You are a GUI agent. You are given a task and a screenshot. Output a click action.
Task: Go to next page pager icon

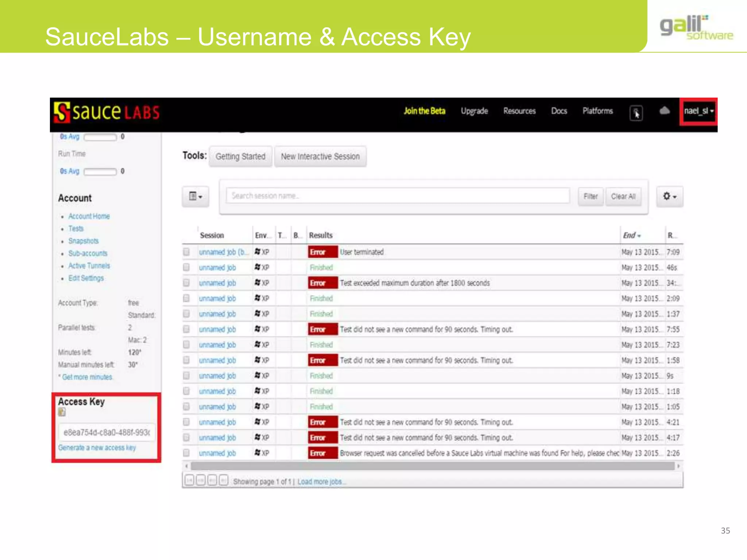212,481
